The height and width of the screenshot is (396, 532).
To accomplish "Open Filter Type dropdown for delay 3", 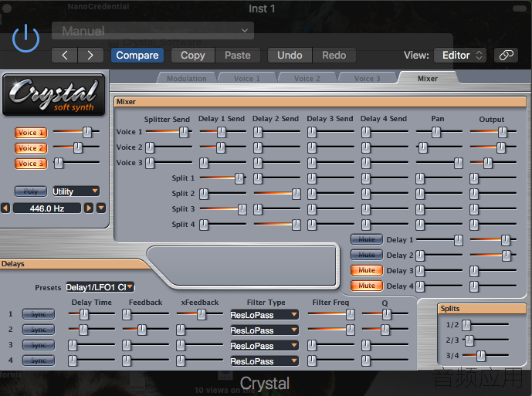I will [x=264, y=346].
